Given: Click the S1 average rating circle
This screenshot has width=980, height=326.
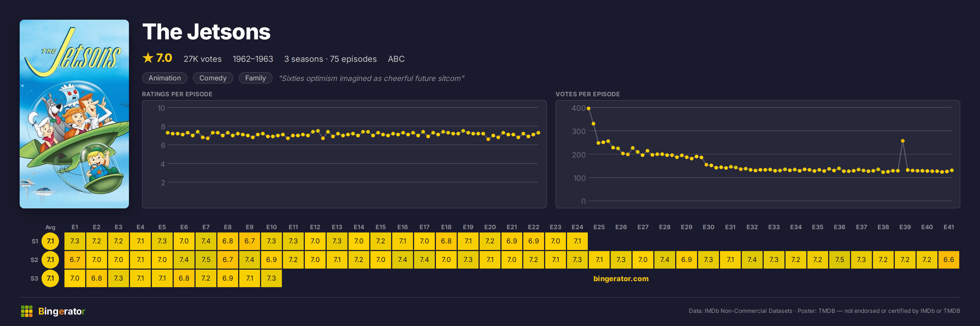Looking at the screenshot, I should click(50, 241).
